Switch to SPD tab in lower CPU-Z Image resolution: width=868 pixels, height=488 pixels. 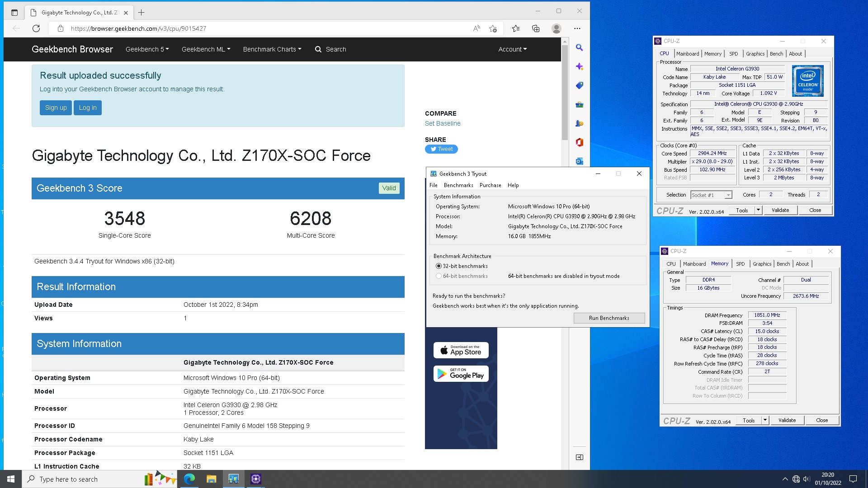(740, 264)
